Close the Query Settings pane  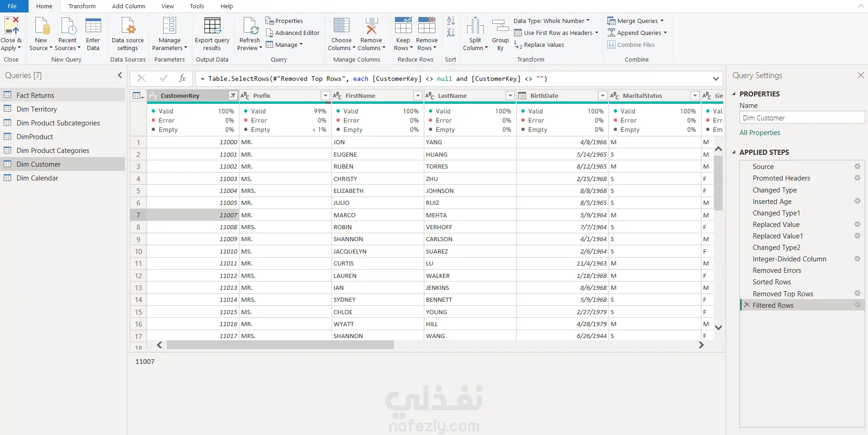861,75
